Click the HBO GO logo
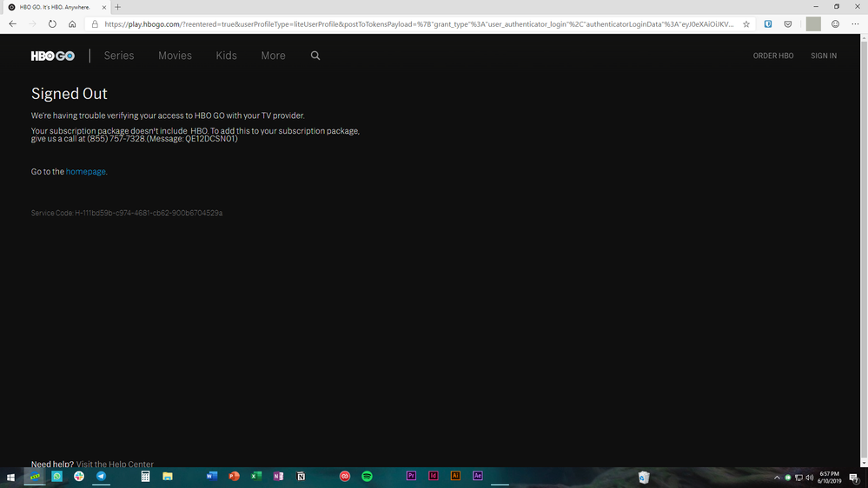 pos(53,56)
